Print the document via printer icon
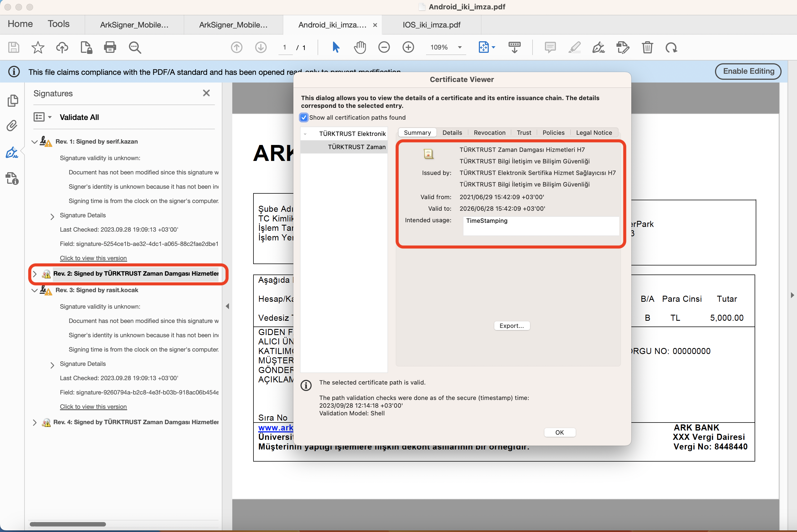 click(x=110, y=47)
